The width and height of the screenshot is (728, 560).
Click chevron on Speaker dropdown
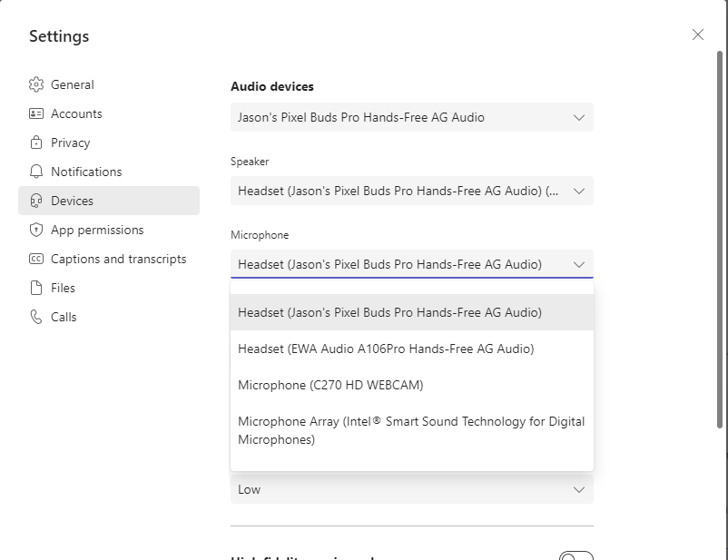[579, 191]
